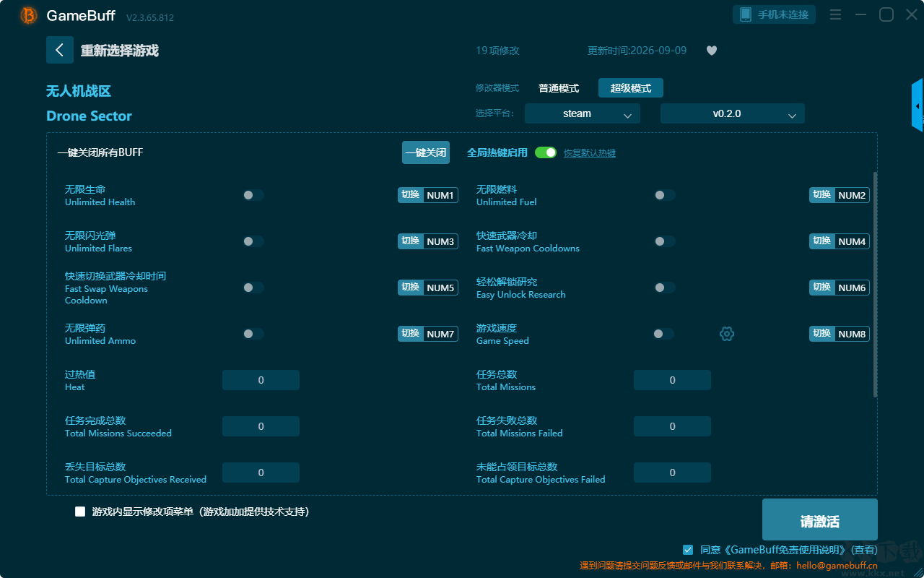Open Game Speed settings gear icon
Viewport: 924px width, 578px height.
pos(727,334)
